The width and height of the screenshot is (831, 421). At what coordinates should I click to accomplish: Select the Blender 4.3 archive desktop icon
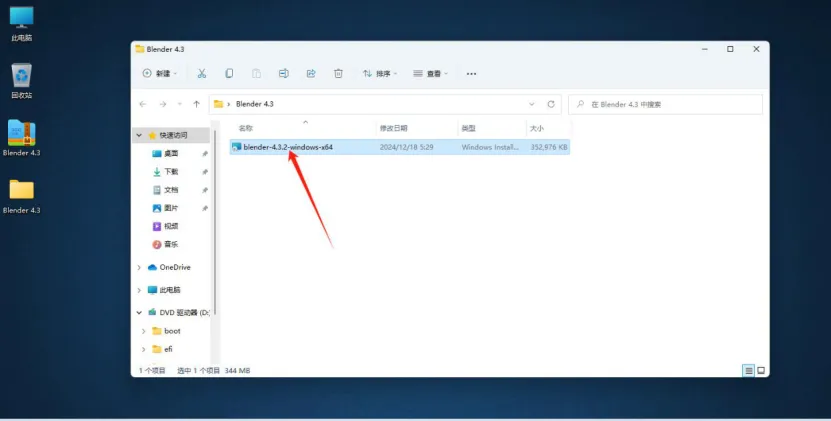21,138
